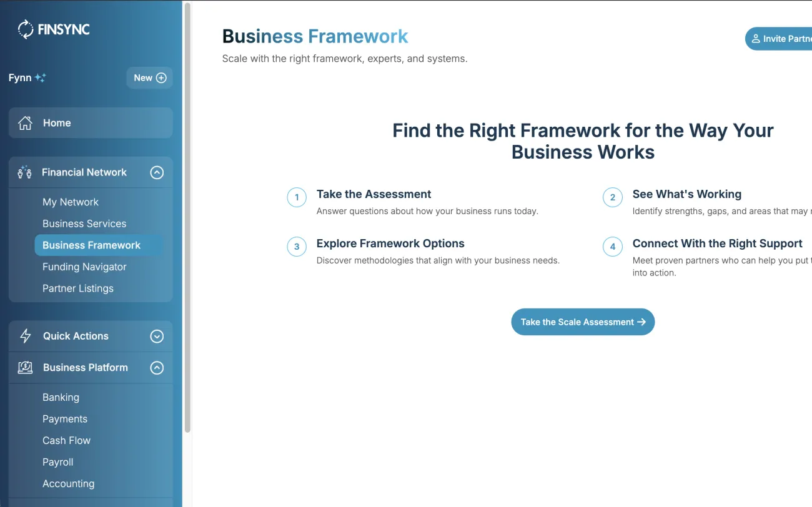Go to Partner Listings
The height and width of the screenshot is (507, 812).
(x=78, y=288)
